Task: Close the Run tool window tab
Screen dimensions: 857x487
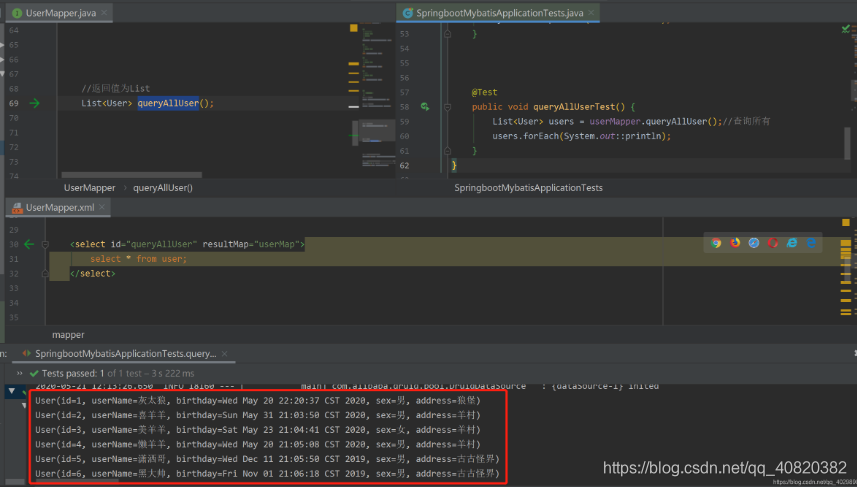Action: click(x=225, y=354)
